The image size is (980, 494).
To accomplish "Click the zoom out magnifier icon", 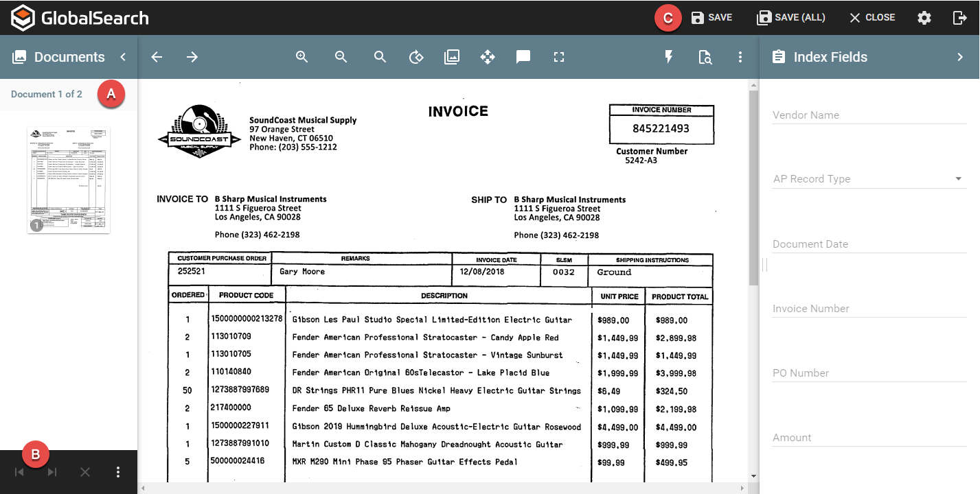I will (x=341, y=57).
